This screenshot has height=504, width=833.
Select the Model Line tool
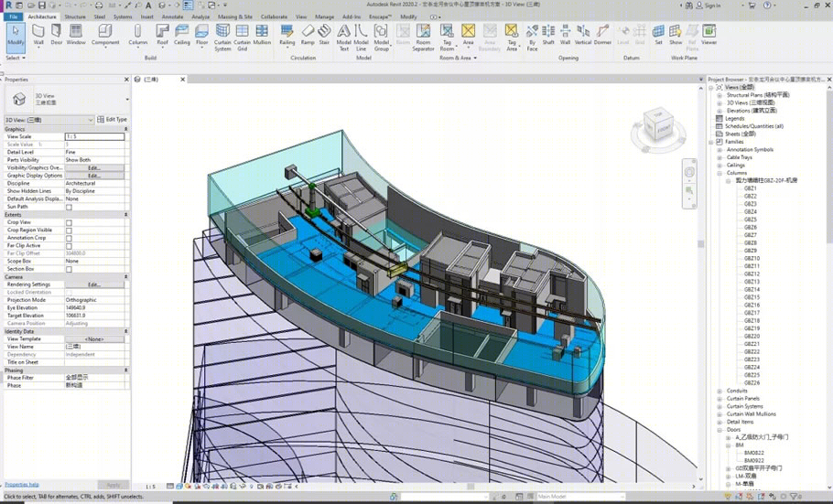[x=362, y=38]
